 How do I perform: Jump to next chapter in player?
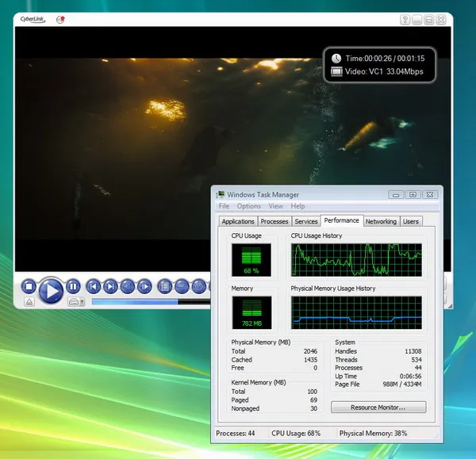coord(110,286)
